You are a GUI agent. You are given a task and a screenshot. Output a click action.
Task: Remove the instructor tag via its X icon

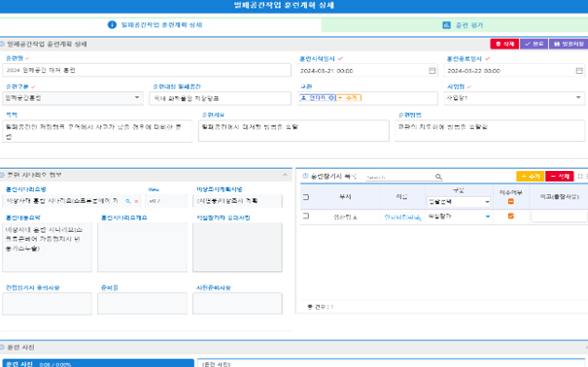click(331, 98)
